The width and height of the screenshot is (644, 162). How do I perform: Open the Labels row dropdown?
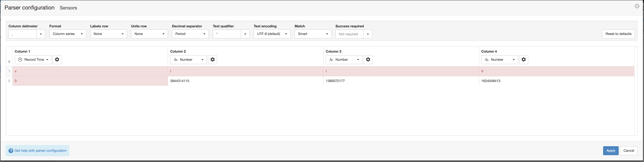pyautogui.click(x=109, y=34)
